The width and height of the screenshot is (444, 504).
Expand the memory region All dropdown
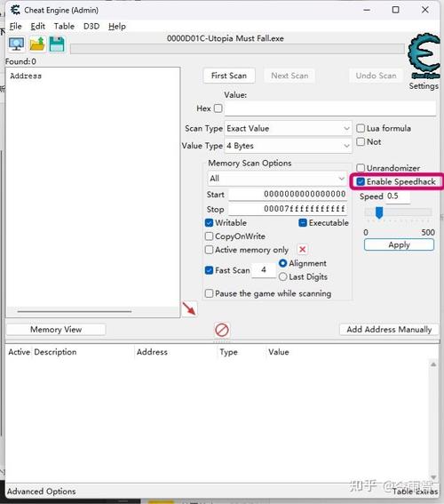(277, 179)
